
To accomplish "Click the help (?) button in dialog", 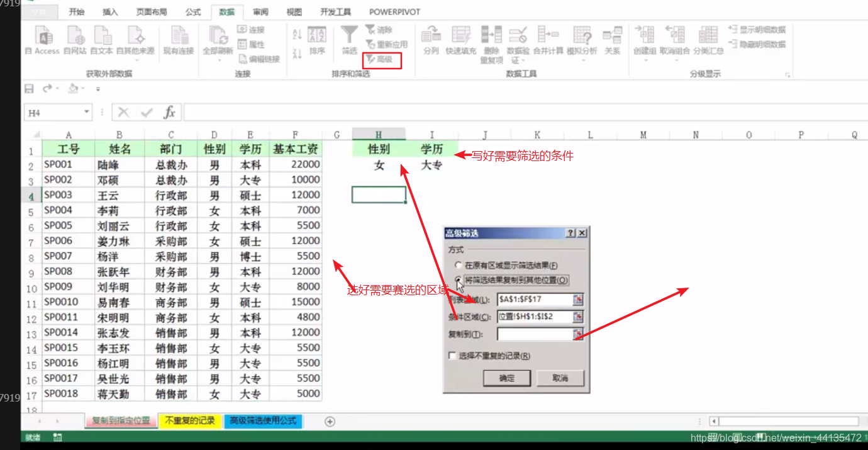I will tap(570, 233).
